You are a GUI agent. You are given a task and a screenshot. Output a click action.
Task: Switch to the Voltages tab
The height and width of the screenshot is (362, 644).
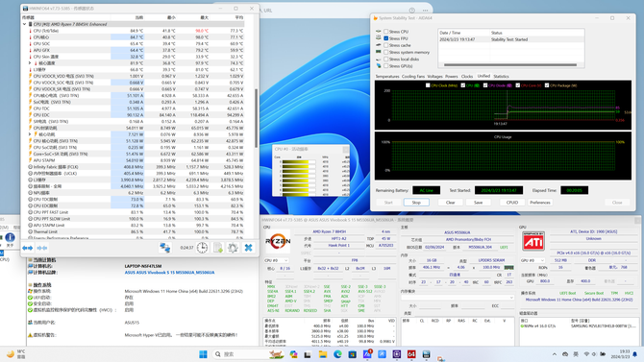435,77
